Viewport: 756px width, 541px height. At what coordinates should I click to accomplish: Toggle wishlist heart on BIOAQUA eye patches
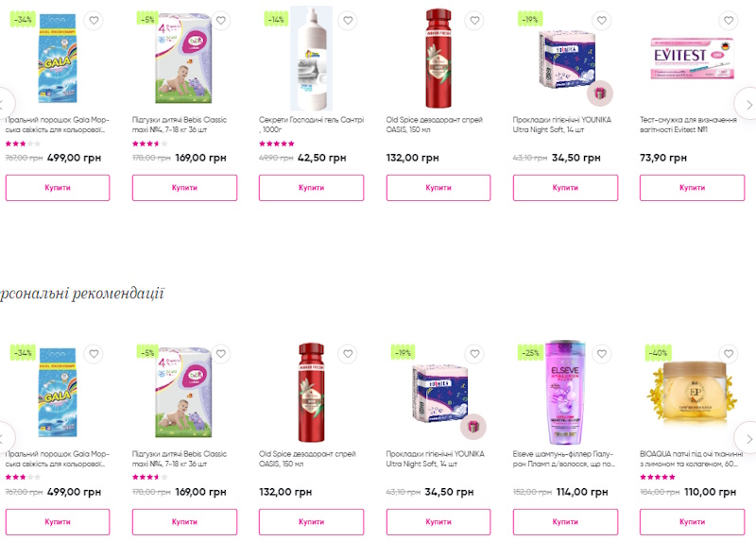[x=728, y=354]
